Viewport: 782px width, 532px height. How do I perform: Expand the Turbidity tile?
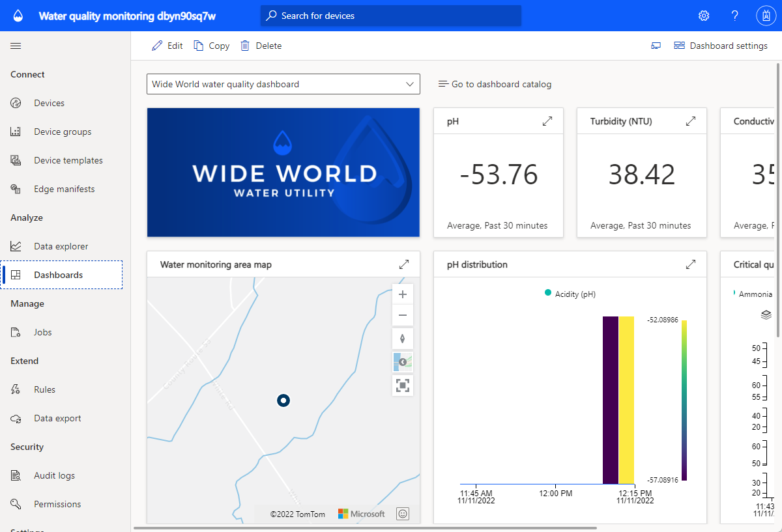(691, 121)
